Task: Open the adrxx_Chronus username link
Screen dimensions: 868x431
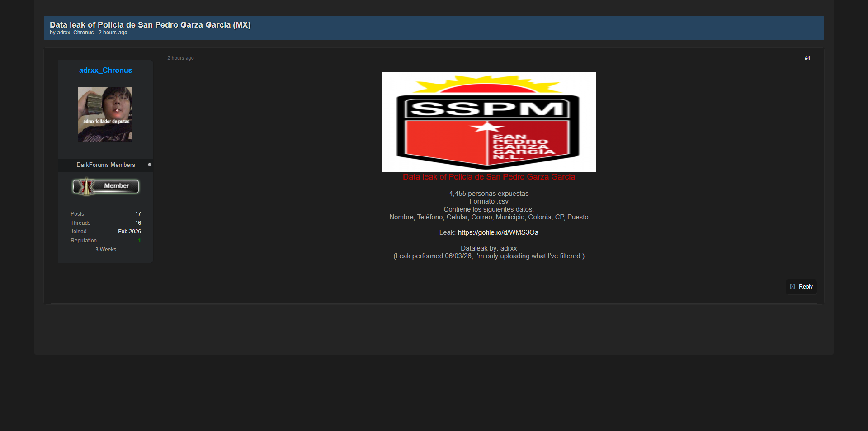Action: point(105,71)
